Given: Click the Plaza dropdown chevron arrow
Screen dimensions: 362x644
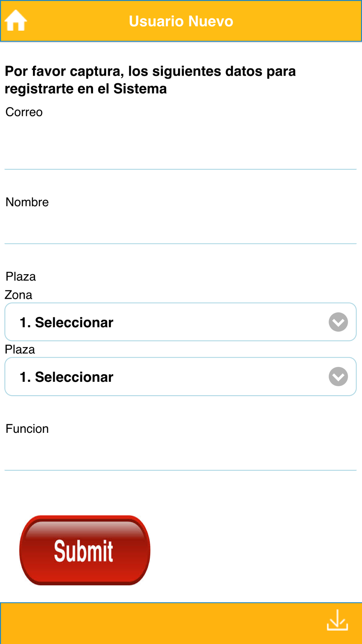Looking at the screenshot, I should (338, 377).
